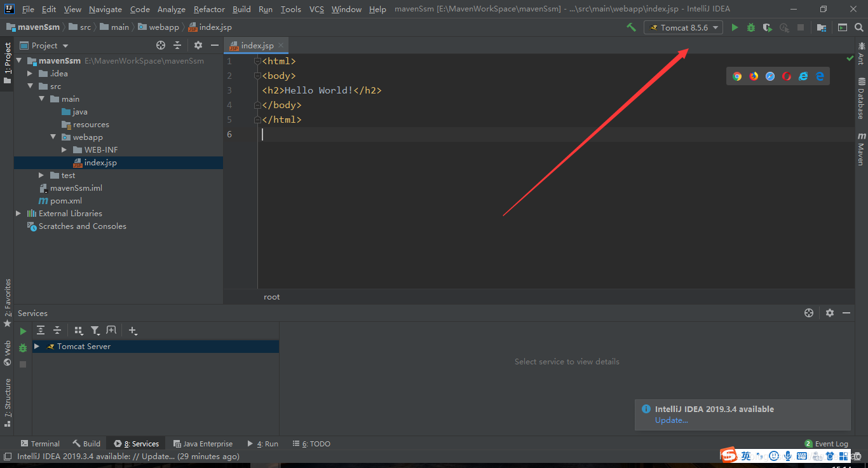Hide Services panel with minus icon
This screenshot has width=868, height=468.
point(846,313)
